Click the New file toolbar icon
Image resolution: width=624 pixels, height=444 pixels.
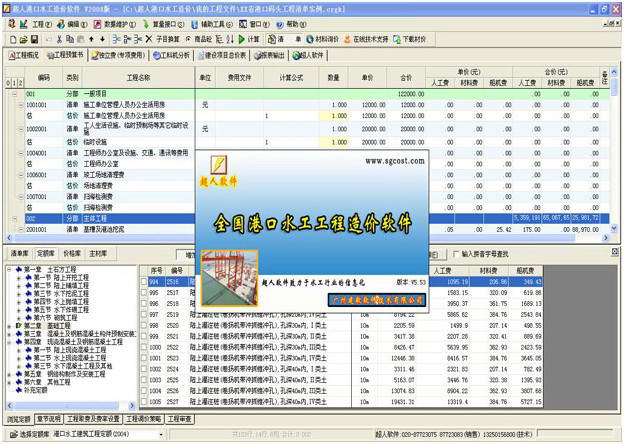point(13,39)
